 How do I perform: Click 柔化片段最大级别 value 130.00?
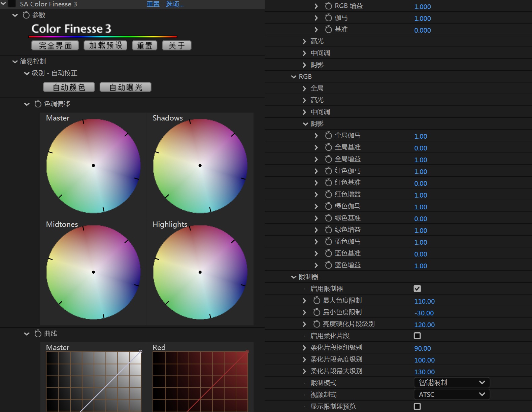tap(424, 372)
